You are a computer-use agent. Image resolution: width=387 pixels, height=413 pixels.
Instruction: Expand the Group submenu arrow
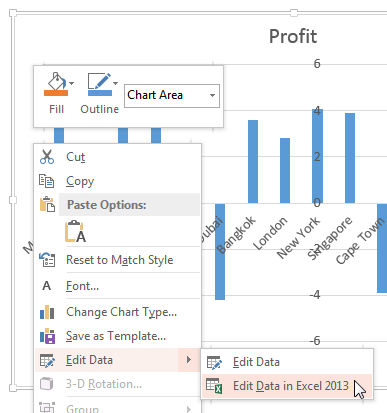coord(189,409)
